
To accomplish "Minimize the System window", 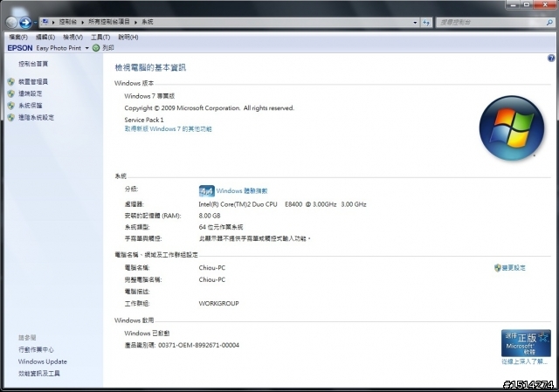I will [514, 4].
